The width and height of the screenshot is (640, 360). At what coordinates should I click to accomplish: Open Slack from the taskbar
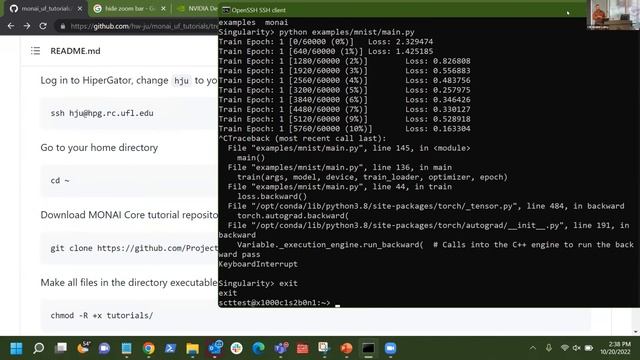(x=236, y=348)
